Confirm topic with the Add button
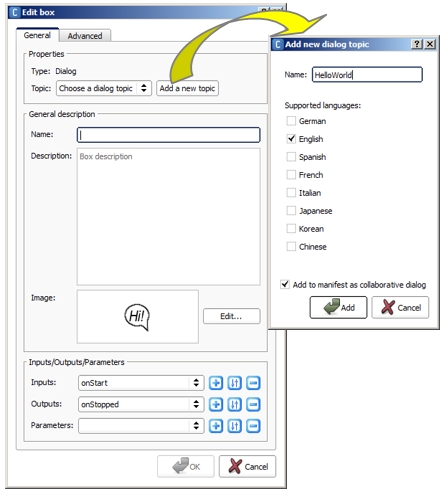The height and width of the screenshot is (498, 442). (x=338, y=307)
